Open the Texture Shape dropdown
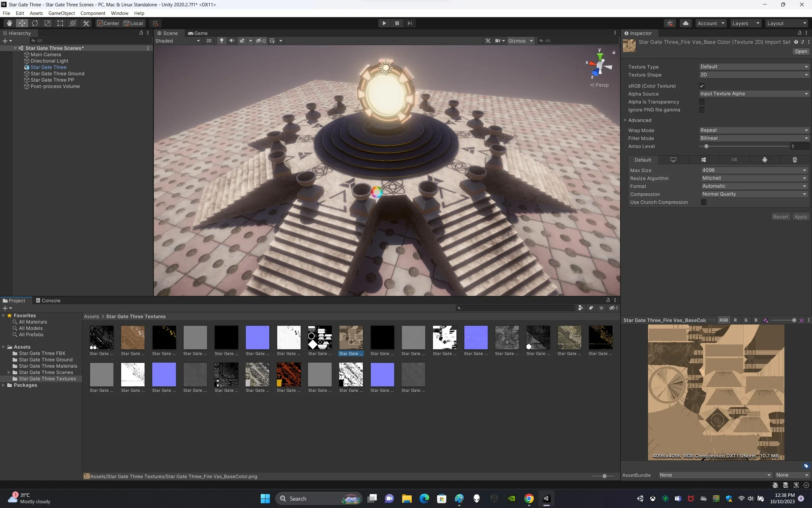The width and height of the screenshot is (812, 508). [754, 75]
